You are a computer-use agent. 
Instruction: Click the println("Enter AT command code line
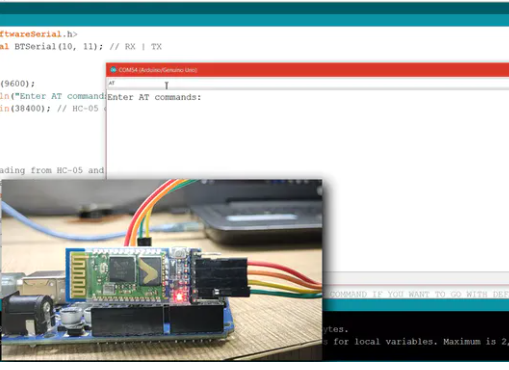53,96
